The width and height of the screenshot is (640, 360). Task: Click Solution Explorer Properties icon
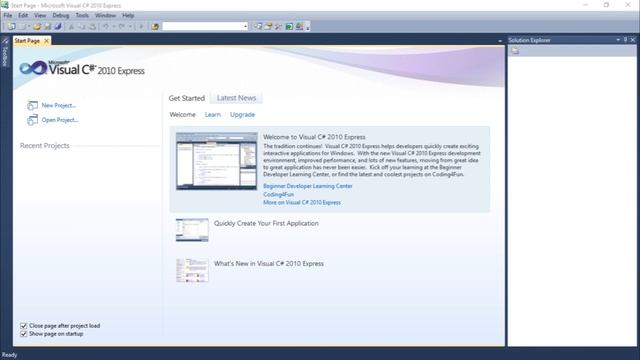point(515,51)
